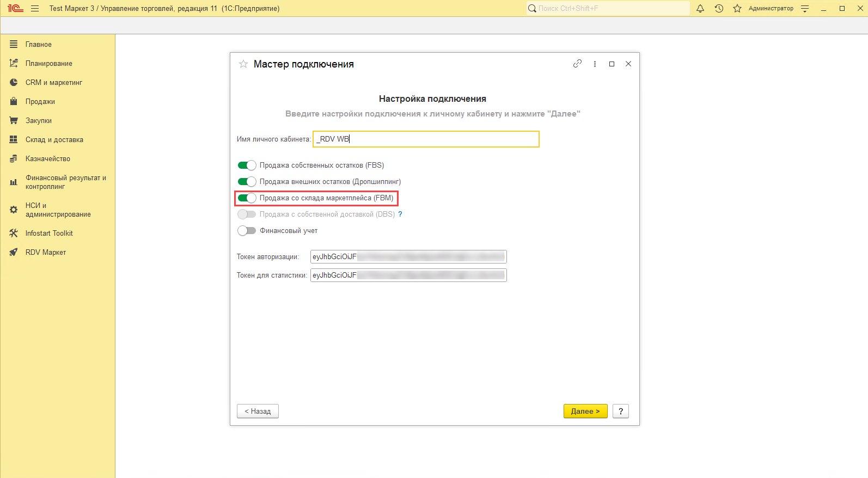
Task: Toggle Продажа собственных остатков (FBS)
Action: click(x=247, y=165)
